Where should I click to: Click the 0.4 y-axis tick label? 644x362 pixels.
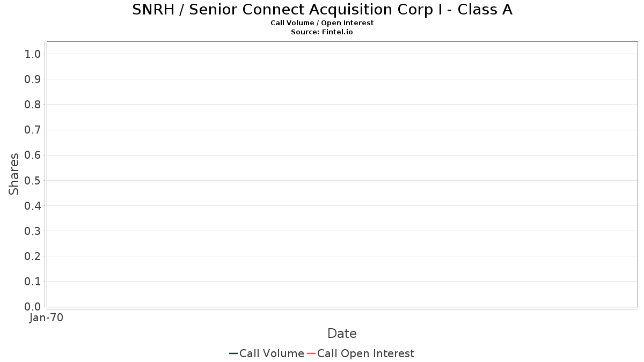33,205
